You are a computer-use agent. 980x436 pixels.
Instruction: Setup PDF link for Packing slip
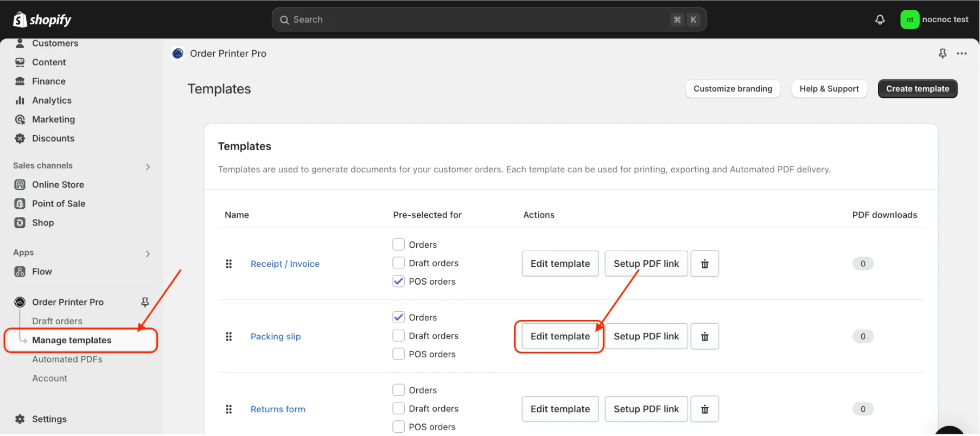646,336
